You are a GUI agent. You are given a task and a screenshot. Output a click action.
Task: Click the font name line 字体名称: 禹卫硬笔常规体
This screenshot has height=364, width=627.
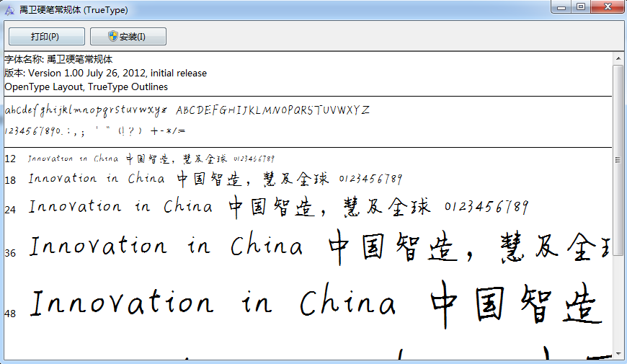58,59
